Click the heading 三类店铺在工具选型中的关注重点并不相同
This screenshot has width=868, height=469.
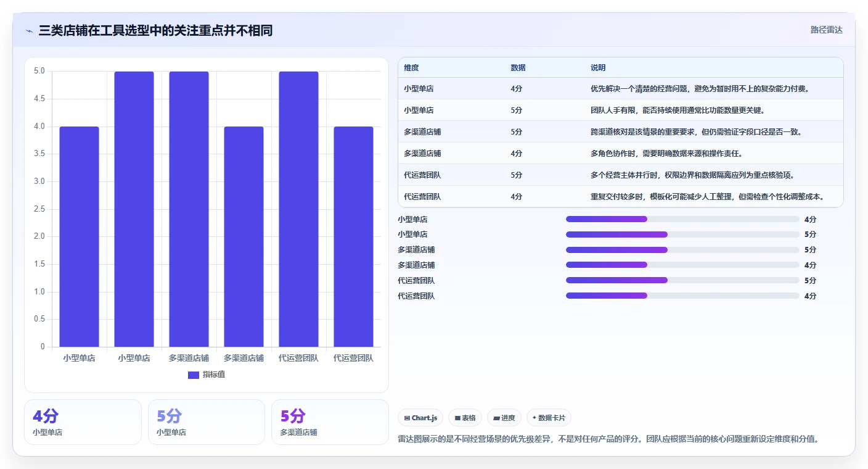click(x=155, y=31)
